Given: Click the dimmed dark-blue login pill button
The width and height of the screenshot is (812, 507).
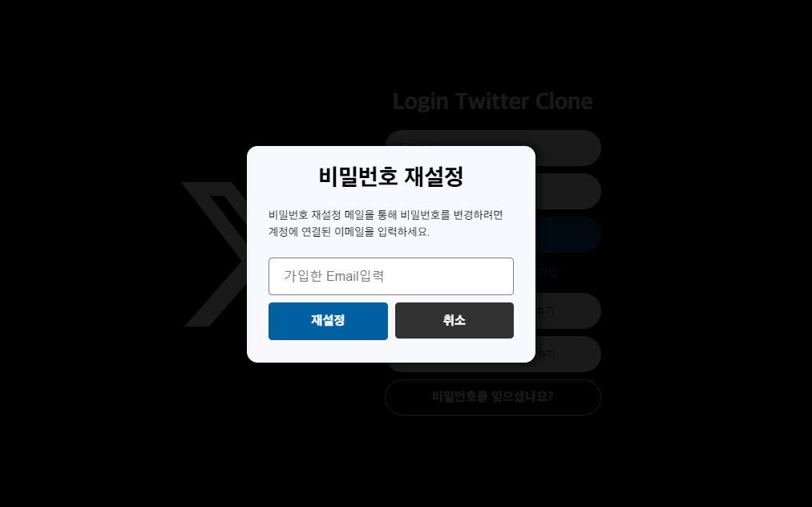Looking at the screenshot, I should pyautogui.click(x=568, y=235).
